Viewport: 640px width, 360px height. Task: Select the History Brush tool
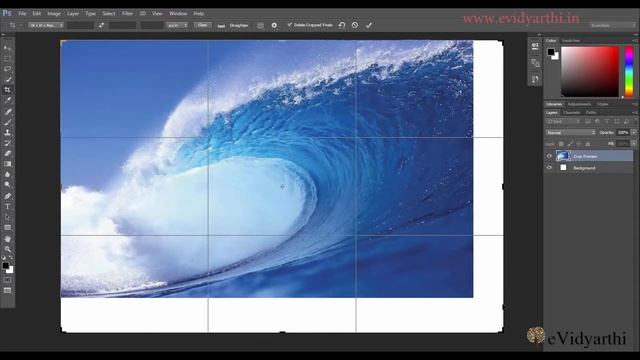tap(7, 143)
